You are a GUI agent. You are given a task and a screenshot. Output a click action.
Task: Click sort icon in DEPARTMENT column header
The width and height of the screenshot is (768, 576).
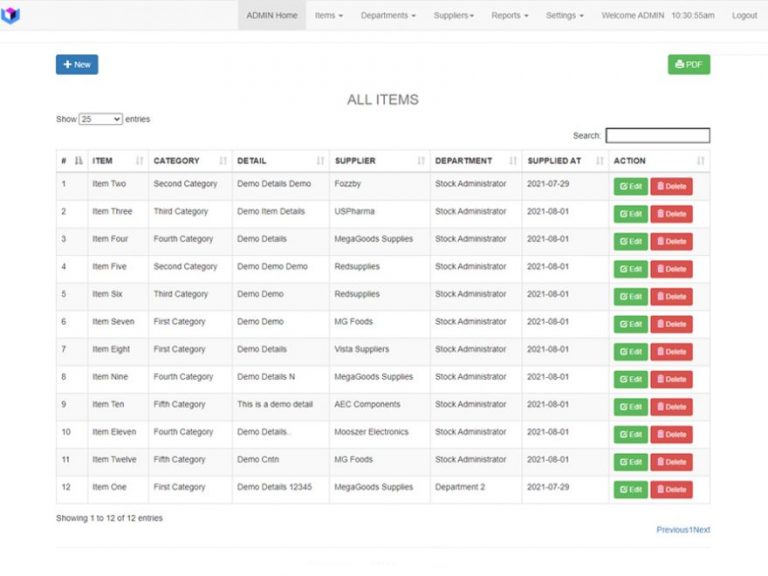(512, 161)
